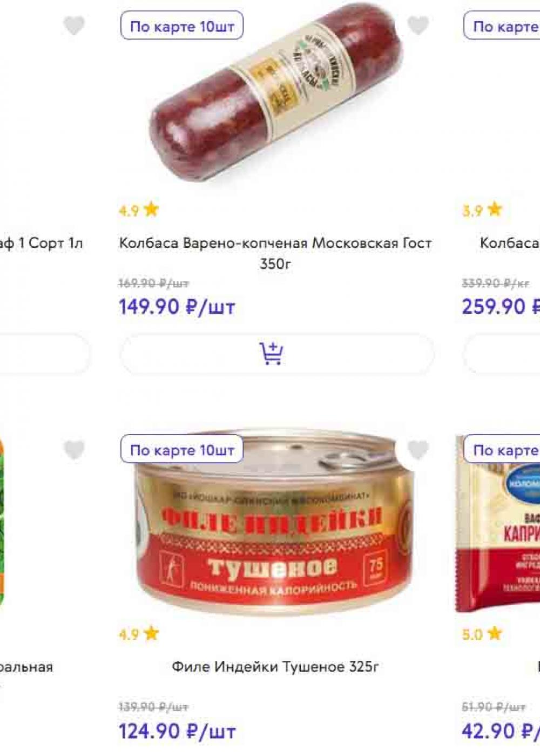
Task: Open the Moscow sausage product image
Action: [x=275, y=96]
